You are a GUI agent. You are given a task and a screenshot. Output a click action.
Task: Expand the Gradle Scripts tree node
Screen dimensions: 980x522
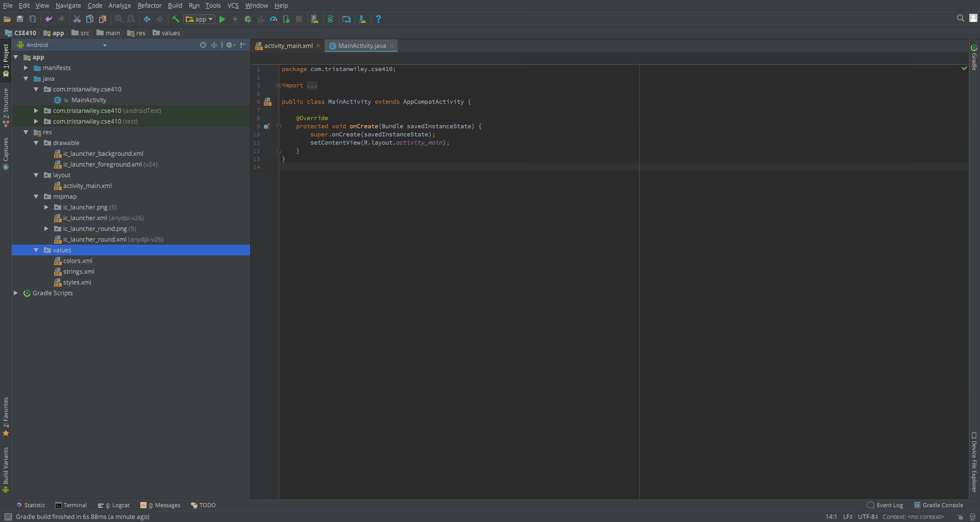click(x=16, y=293)
